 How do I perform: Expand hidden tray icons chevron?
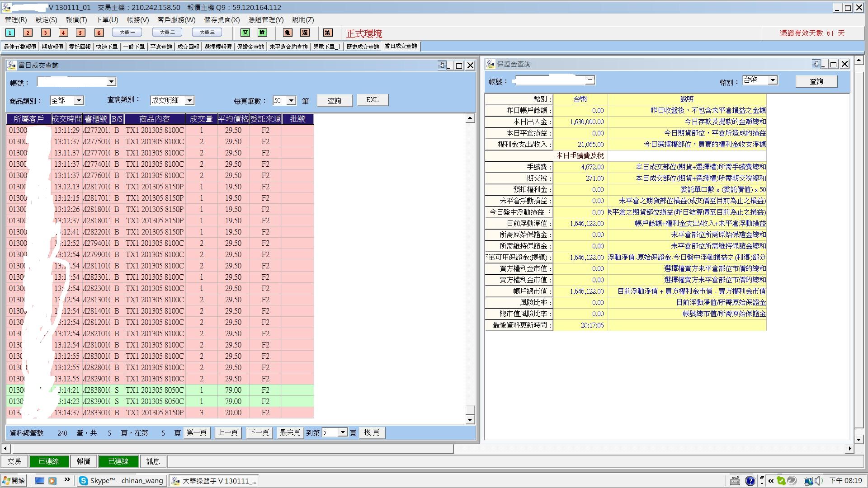click(770, 481)
